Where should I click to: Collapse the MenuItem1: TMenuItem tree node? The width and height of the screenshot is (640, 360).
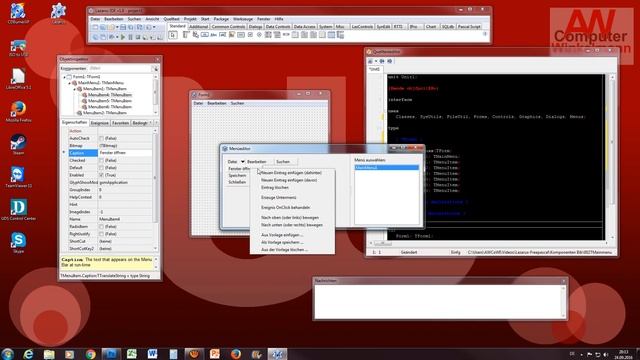coord(74,89)
